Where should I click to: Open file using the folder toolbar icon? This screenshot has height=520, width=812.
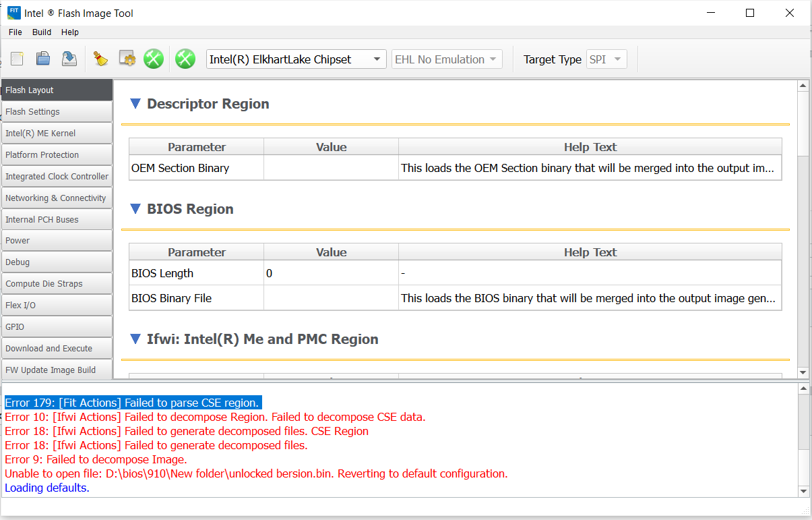[x=43, y=59]
